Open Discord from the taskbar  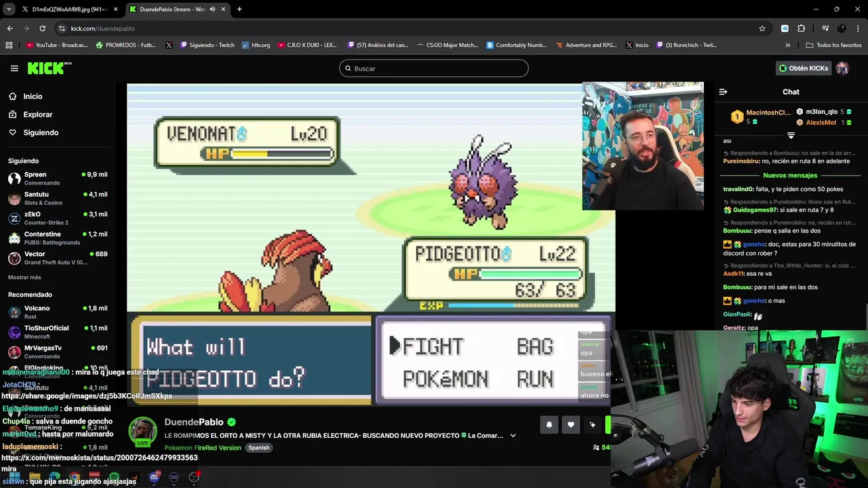click(154, 477)
